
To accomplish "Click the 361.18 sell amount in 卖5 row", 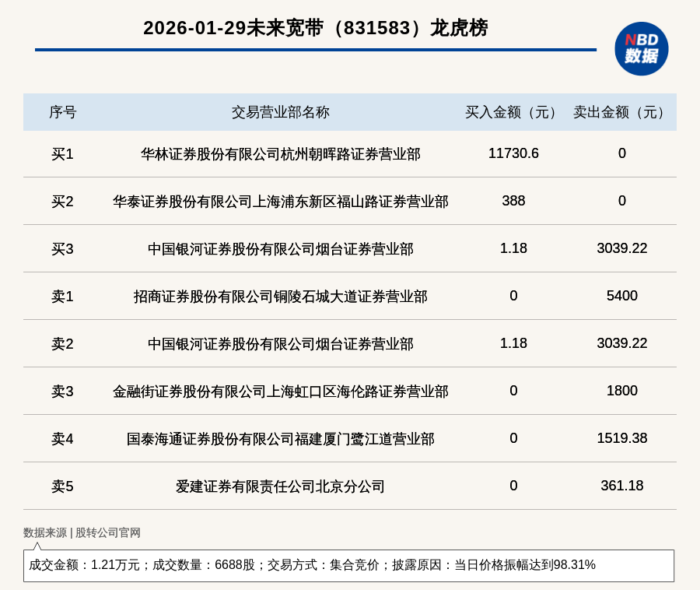I will (x=621, y=486).
